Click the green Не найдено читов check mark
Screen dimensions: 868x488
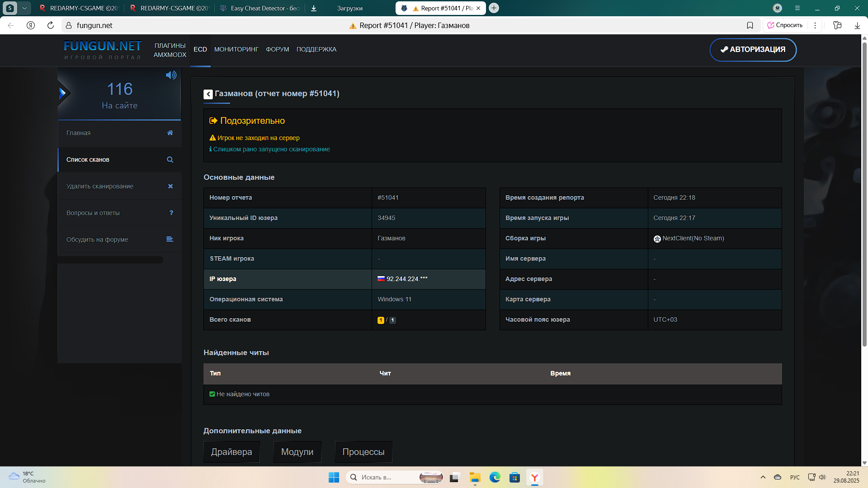(x=212, y=394)
